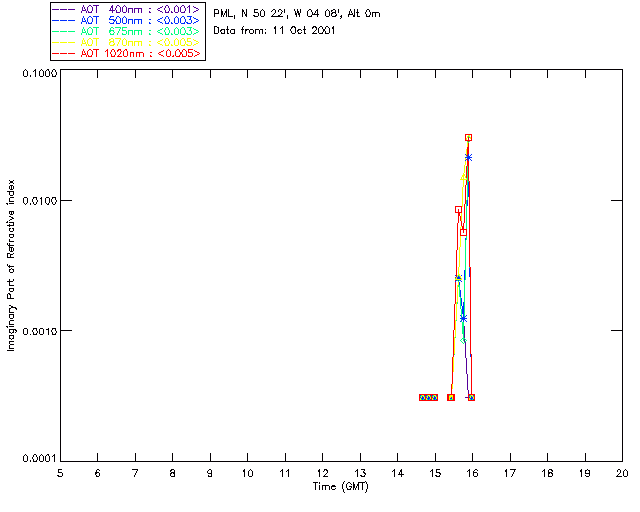Click the AOT 500nm legend entry
The width and height of the screenshot is (640, 512).
point(126,20)
